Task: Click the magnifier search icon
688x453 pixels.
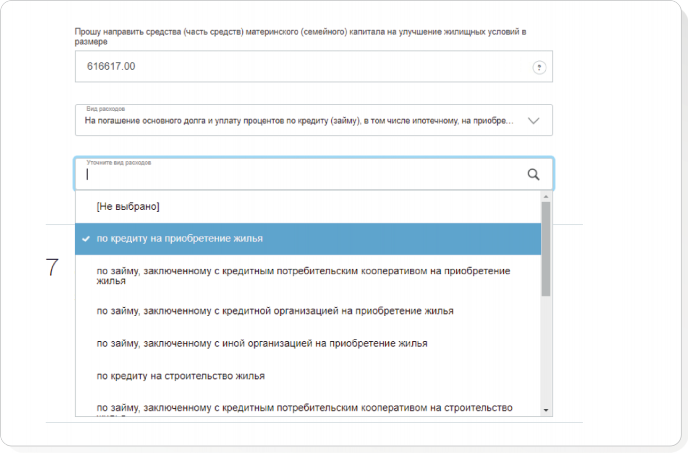Action: pos(533,174)
